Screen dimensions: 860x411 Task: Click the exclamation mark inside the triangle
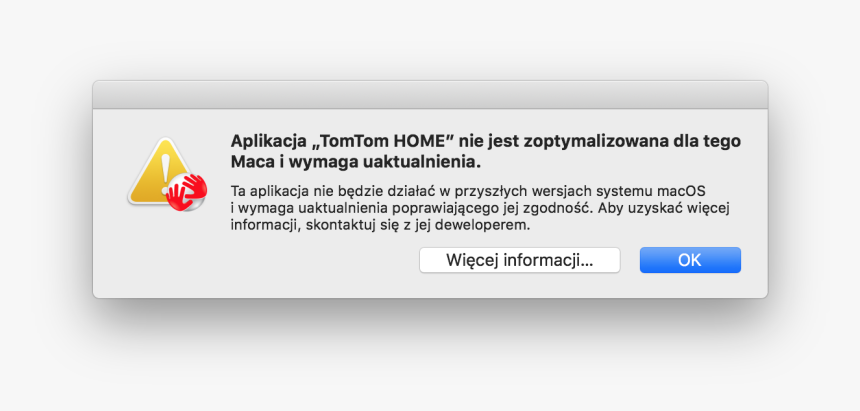click(164, 173)
